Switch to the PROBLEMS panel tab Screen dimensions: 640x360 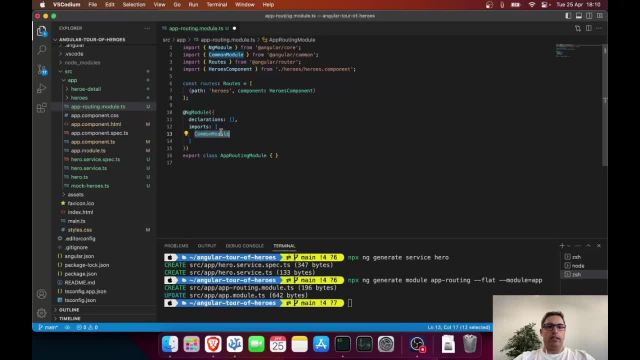click(176, 246)
